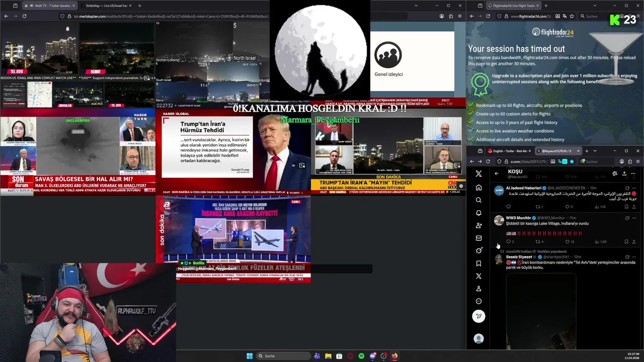Open X profile person icon
This screenshot has height=362, width=644.
[478, 289]
